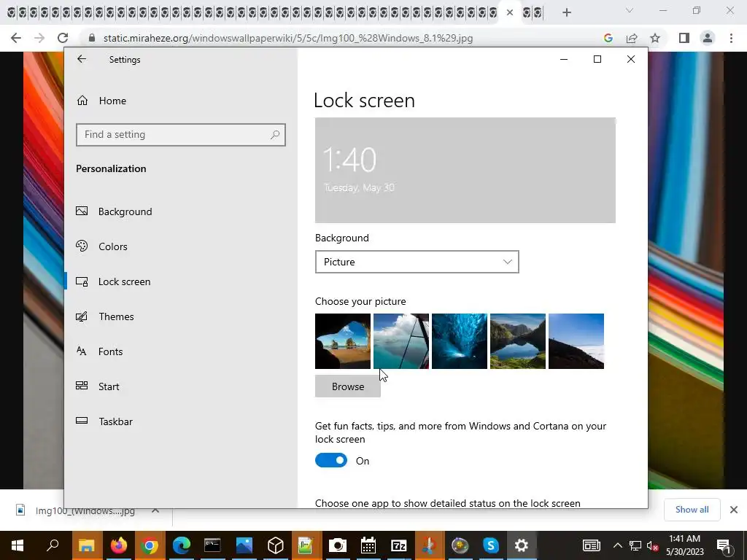Open Chrome's three-dot menu
This screenshot has width=747, height=560.
pyautogui.click(x=731, y=38)
